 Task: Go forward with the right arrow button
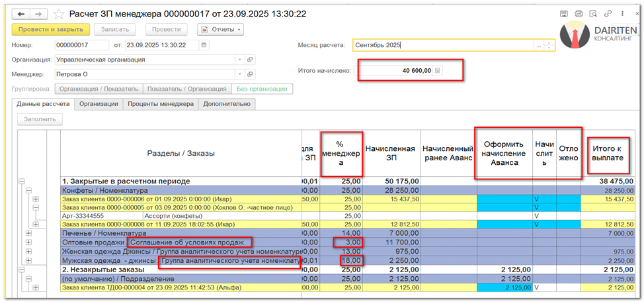38,14
